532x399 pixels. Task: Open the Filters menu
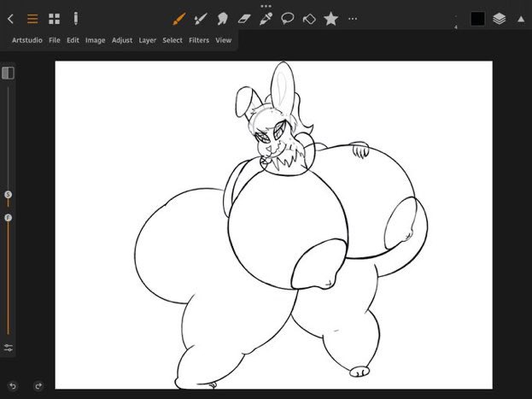pos(199,40)
